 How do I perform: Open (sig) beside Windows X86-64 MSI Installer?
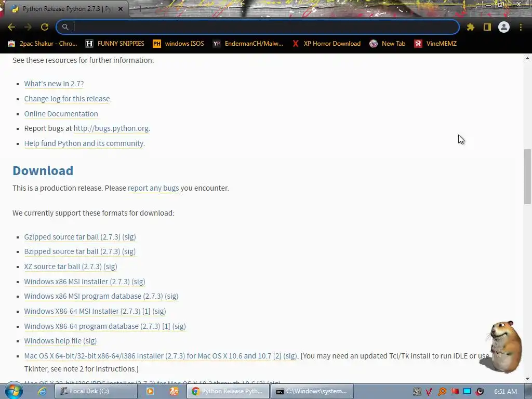159,311
